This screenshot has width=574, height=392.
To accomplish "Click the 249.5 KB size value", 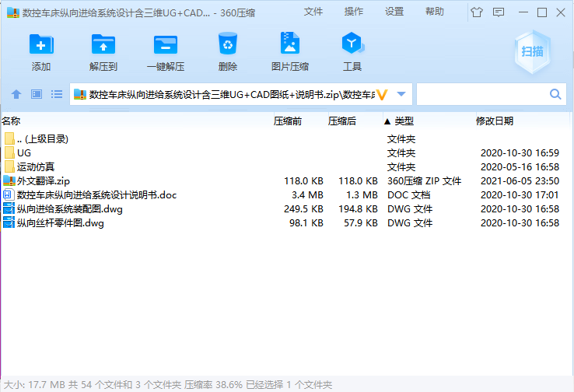I will [x=303, y=209].
